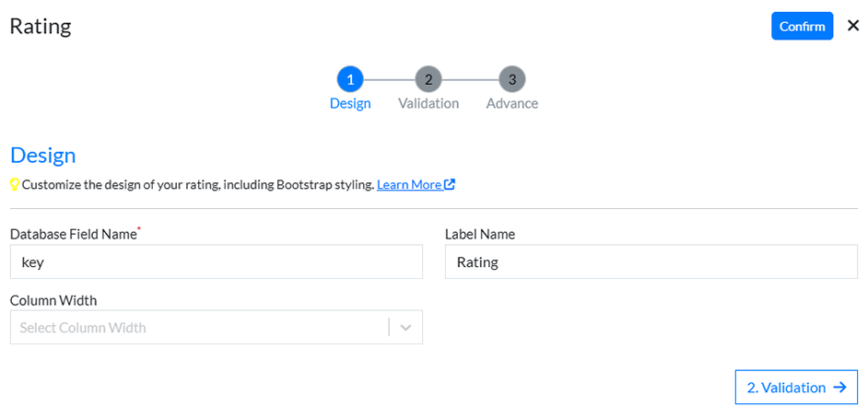Switch to the Validation step label
The height and width of the screenshot is (418, 868).
(428, 103)
